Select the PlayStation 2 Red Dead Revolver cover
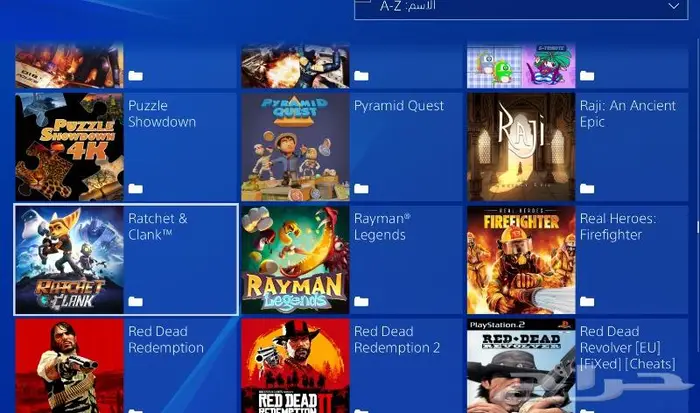 (x=521, y=366)
